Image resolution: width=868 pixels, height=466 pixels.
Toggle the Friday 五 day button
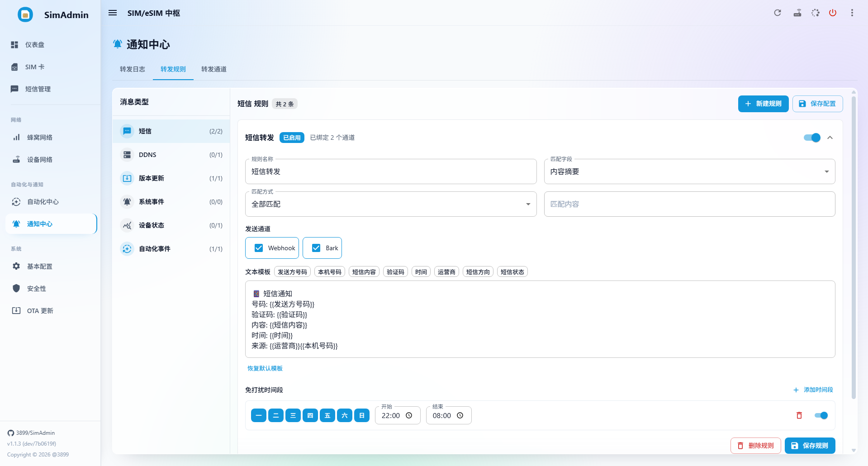[327, 415]
